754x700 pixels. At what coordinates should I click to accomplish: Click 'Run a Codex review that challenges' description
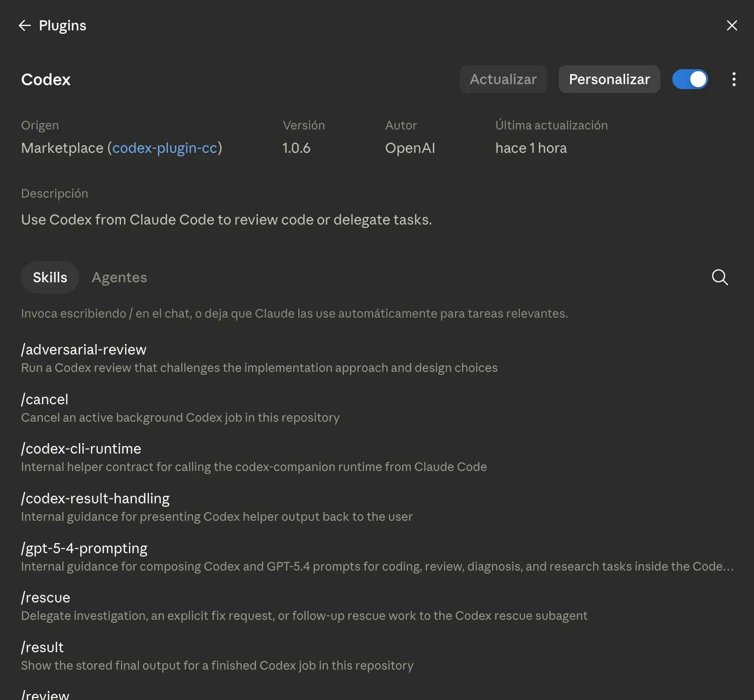click(259, 367)
